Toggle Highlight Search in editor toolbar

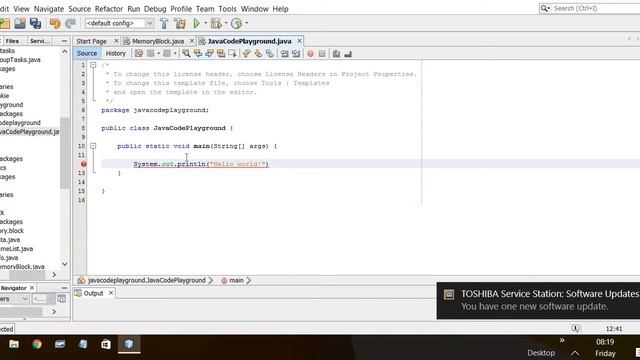point(221,53)
